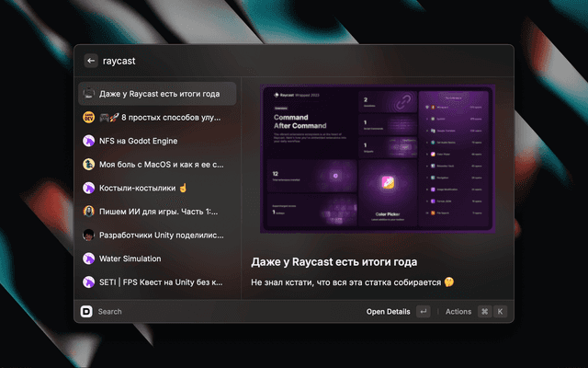The height and width of the screenshot is (368, 588).
Task: Click the D extension icon in the bottom bar
Action: coord(86,312)
